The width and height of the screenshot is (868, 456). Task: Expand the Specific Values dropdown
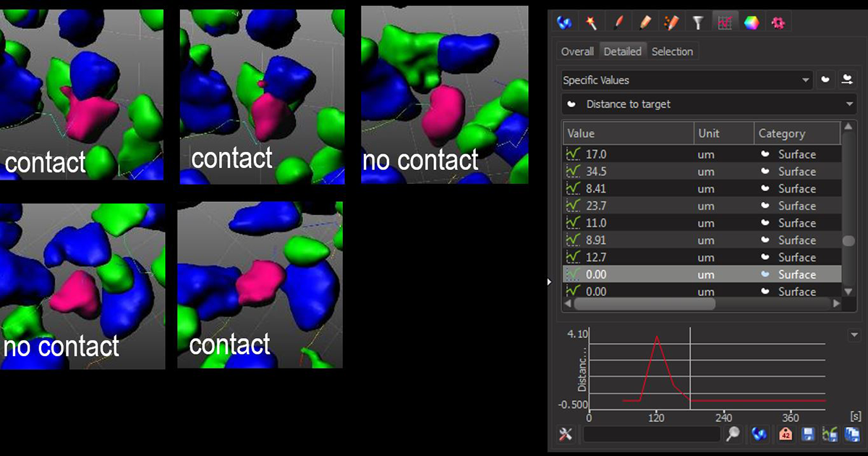tap(686, 80)
